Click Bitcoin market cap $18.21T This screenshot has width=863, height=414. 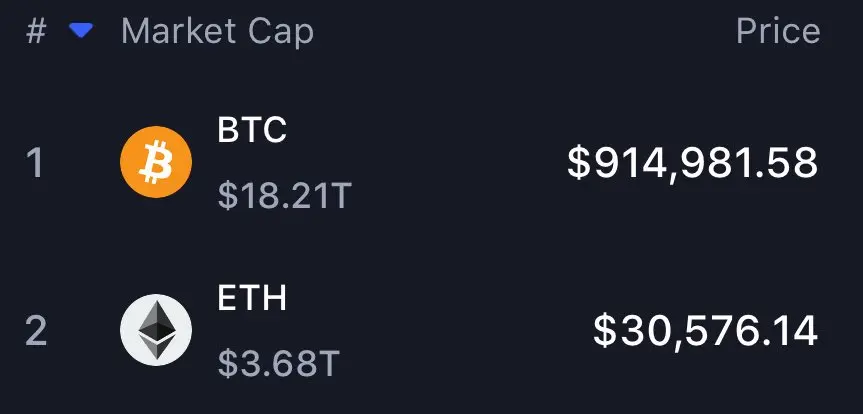(x=285, y=195)
